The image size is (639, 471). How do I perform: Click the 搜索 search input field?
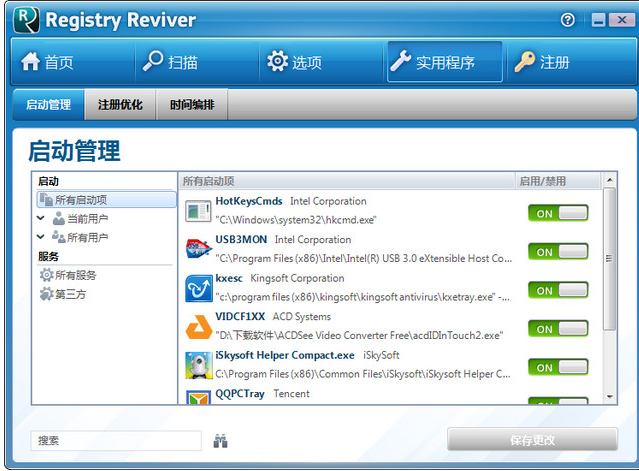[x=116, y=440]
